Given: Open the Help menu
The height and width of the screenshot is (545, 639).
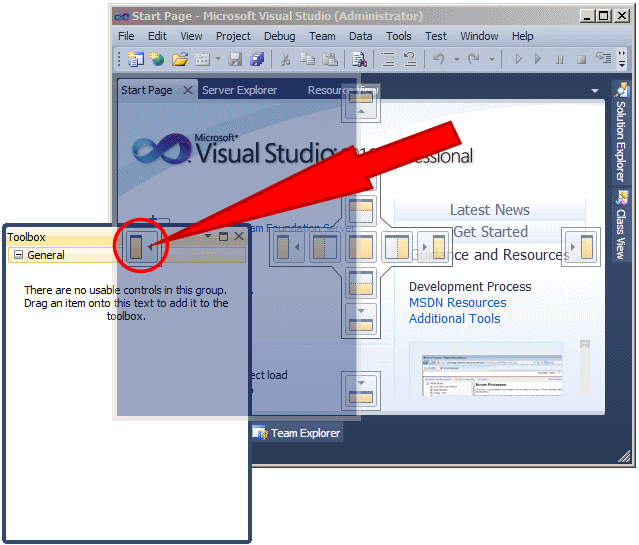Looking at the screenshot, I should tap(522, 36).
